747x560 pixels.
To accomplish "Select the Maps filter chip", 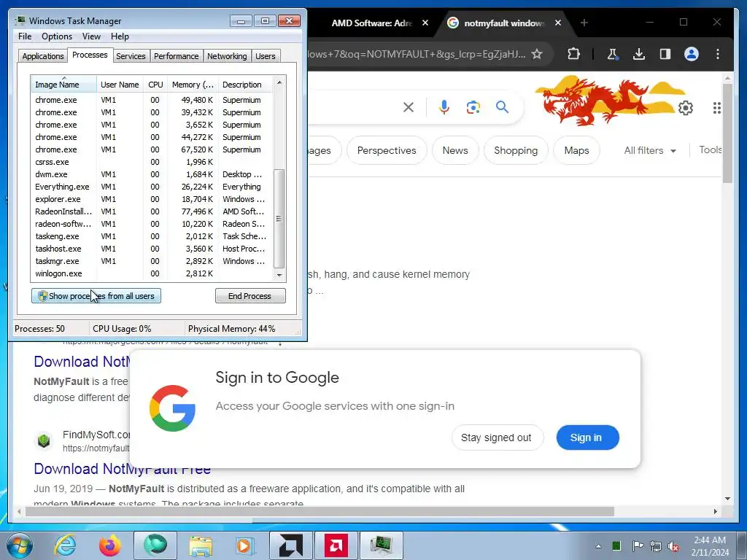I will click(x=576, y=150).
